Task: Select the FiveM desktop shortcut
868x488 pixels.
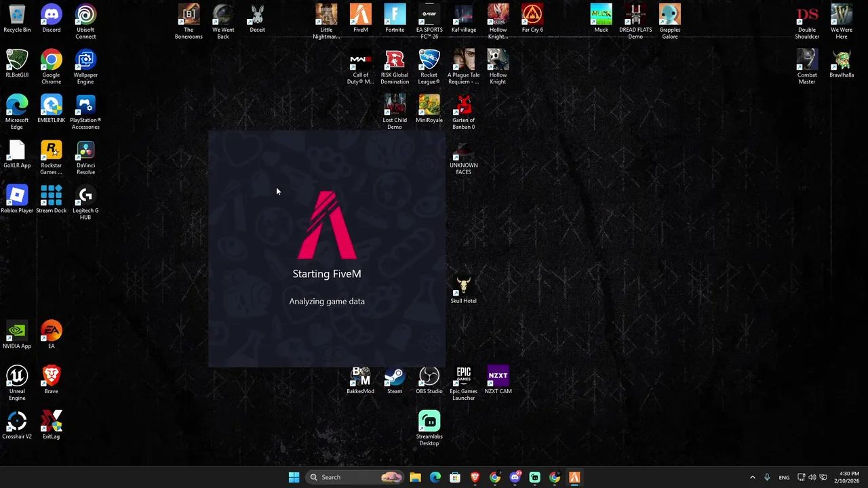Action: [x=361, y=19]
